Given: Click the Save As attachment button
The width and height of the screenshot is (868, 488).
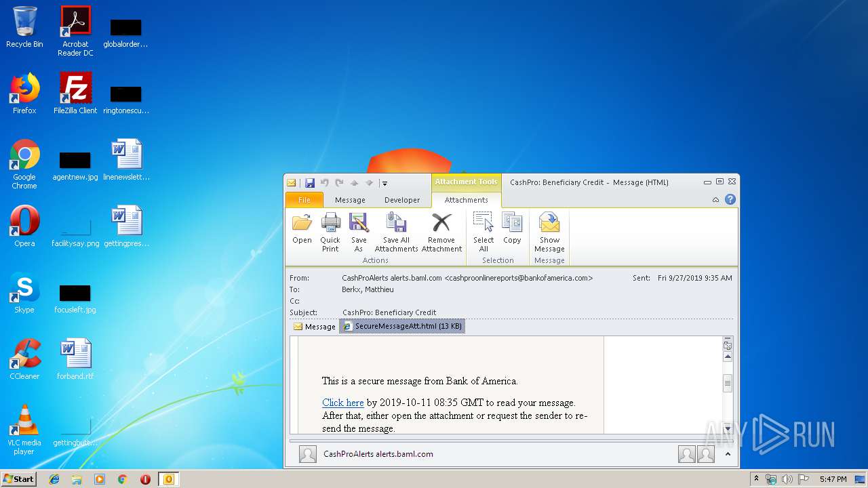Looking at the screenshot, I should 359,232.
